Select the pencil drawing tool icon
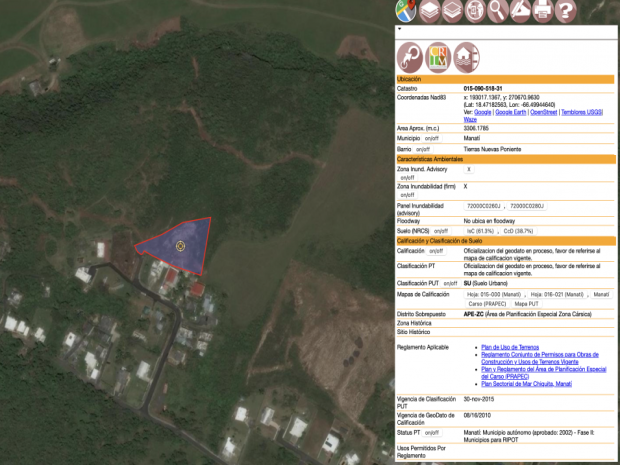The image size is (620, 465). [521, 11]
